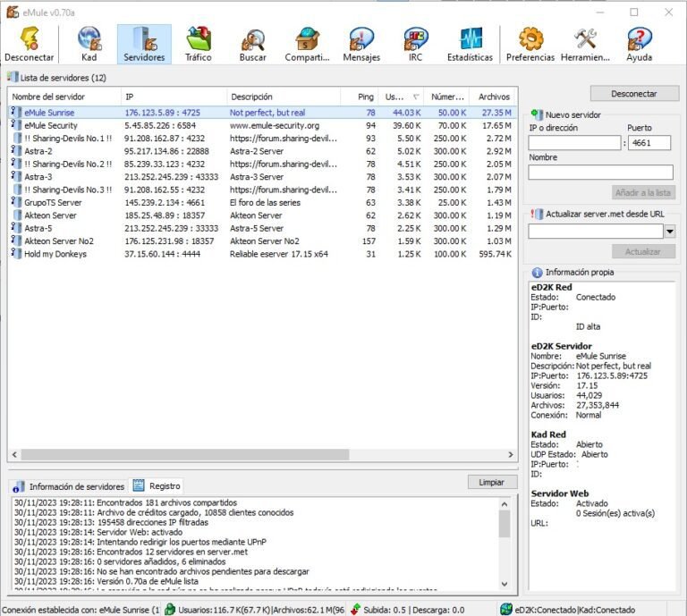Click the Hold my Donkeys server icon
Viewport: 687px width, 616px height.
[16, 254]
